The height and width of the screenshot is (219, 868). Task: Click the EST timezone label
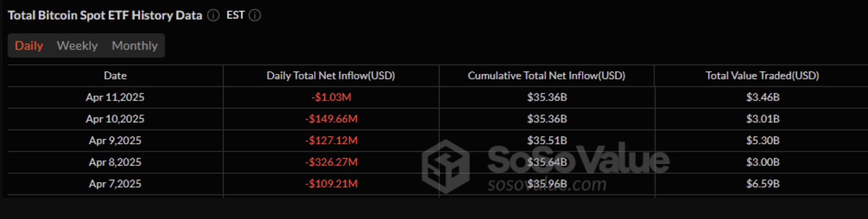point(235,15)
